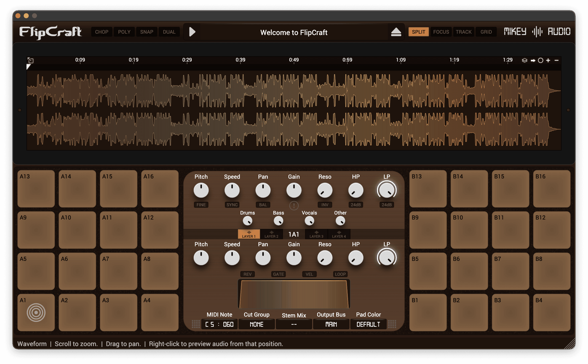Enable the REV reverse toggle
This screenshot has height=364, width=588.
pyautogui.click(x=247, y=274)
